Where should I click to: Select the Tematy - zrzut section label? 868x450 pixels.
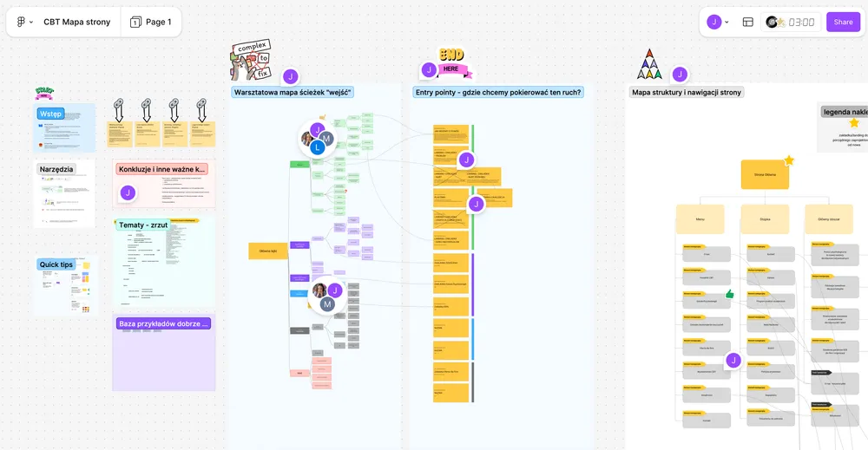point(143,225)
